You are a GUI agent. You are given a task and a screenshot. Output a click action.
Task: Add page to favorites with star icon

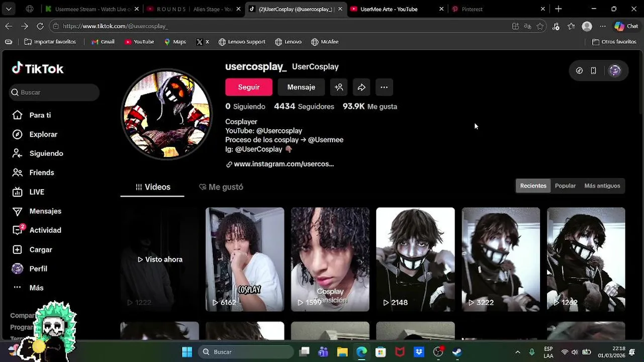[x=540, y=26]
